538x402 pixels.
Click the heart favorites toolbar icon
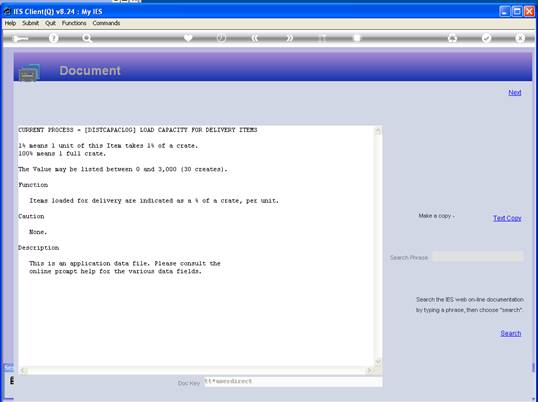[x=188, y=38]
